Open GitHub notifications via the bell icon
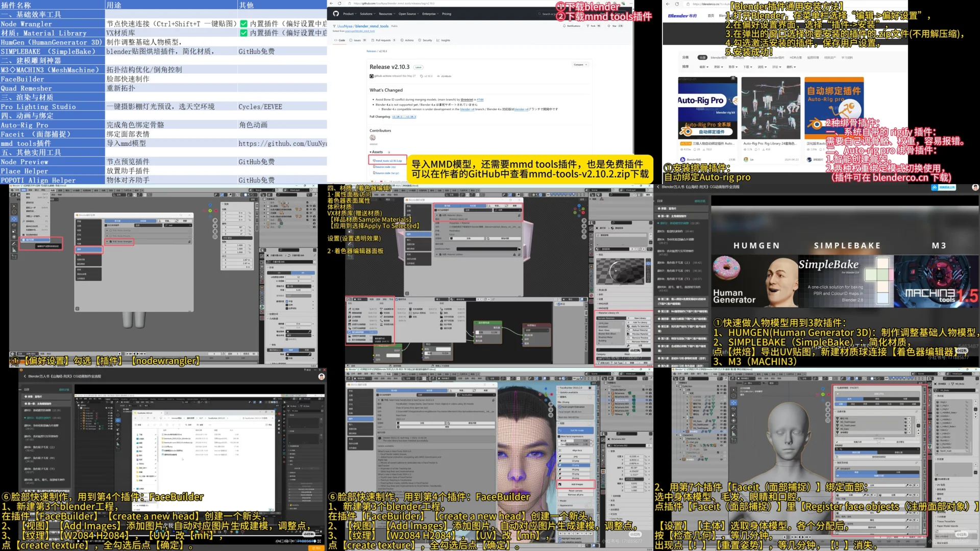 pos(564,26)
